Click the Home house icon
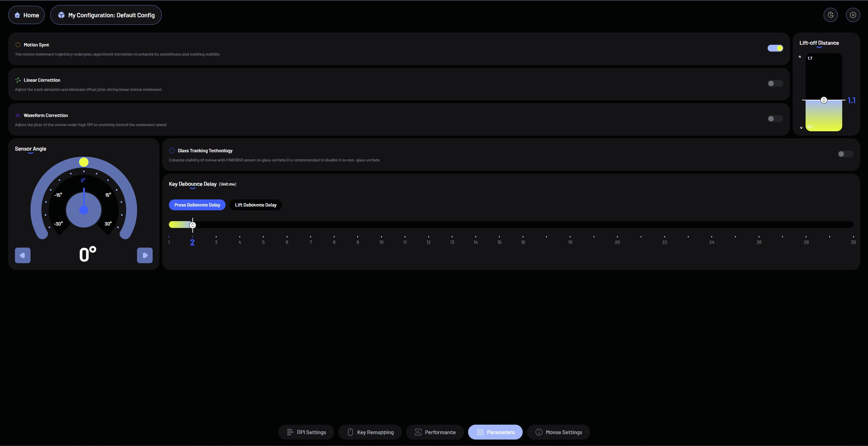This screenshot has height=446, width=868. [x=17, y=15]
